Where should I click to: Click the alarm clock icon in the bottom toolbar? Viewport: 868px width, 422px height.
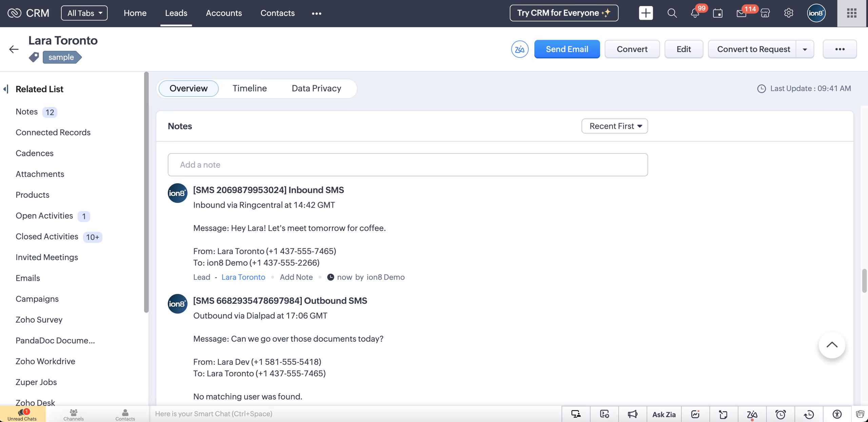tap(781, 414)
